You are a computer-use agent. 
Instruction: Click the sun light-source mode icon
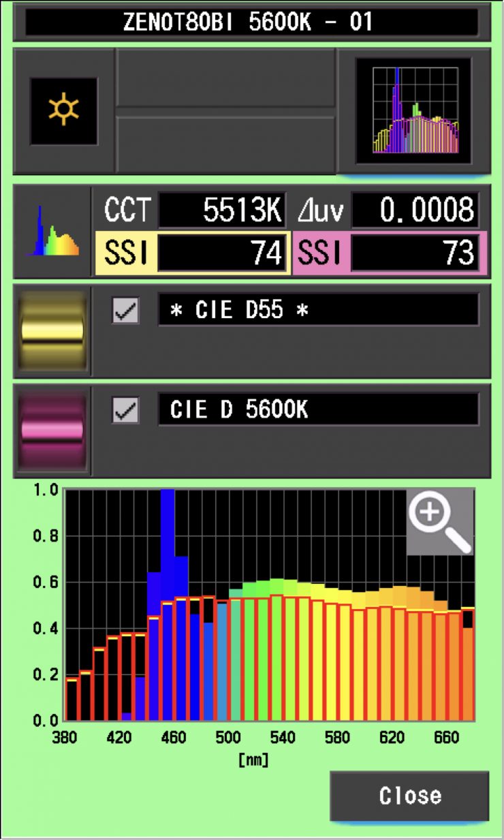(63, 110)
